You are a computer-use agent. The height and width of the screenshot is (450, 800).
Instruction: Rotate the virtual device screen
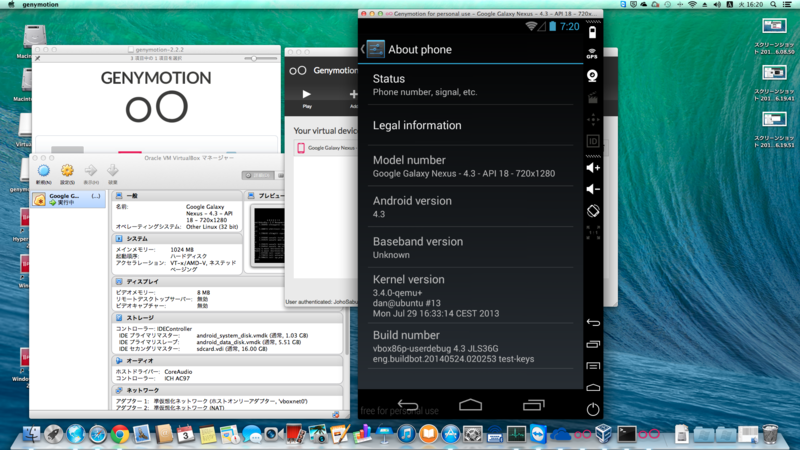[593, 211]
